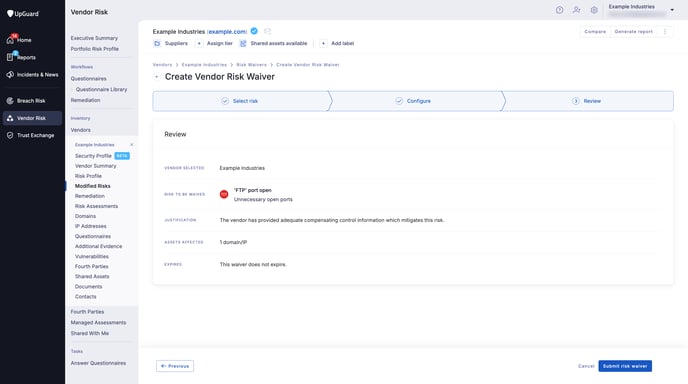Open the three-dot more options menu
Image resolution: width=688 pixels, height=384 pixels.
(665, 32)
